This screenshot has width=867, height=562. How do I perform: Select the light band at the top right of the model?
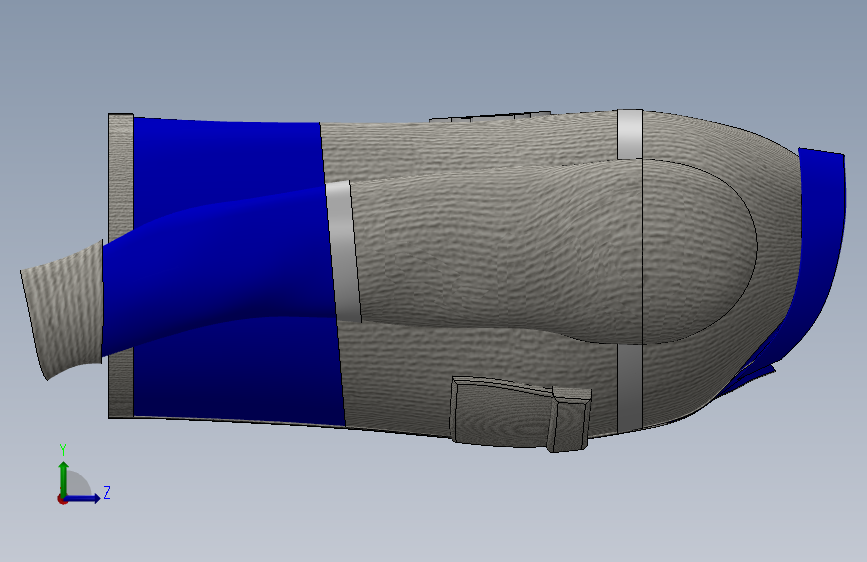pos(630,134)
